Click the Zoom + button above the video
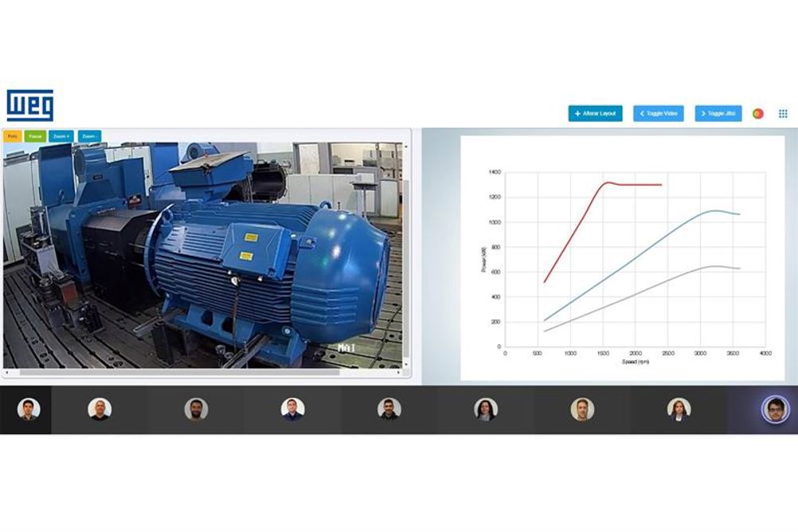This screenshot has height=532, width=798. click(x=61, y=136)
